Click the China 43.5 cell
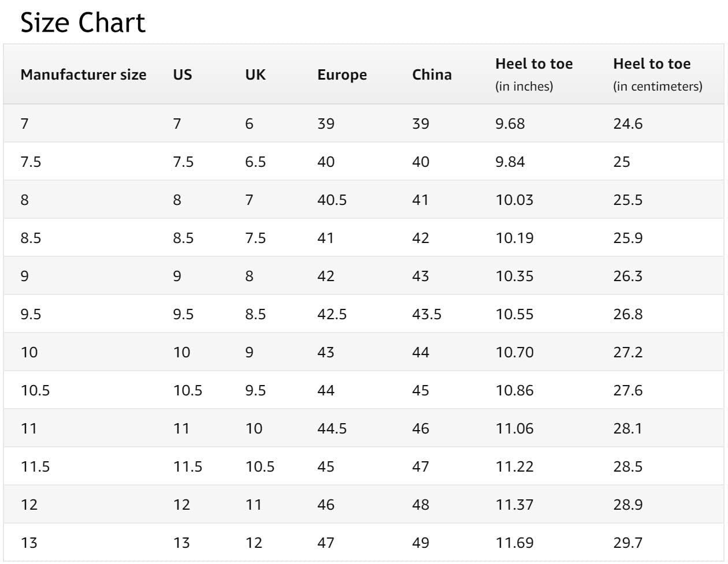Screen dimensions: 728x564 tap(427, 315)
